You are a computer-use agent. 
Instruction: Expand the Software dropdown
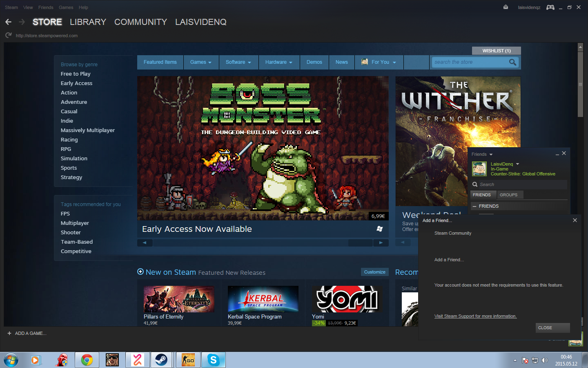(238, 62)
